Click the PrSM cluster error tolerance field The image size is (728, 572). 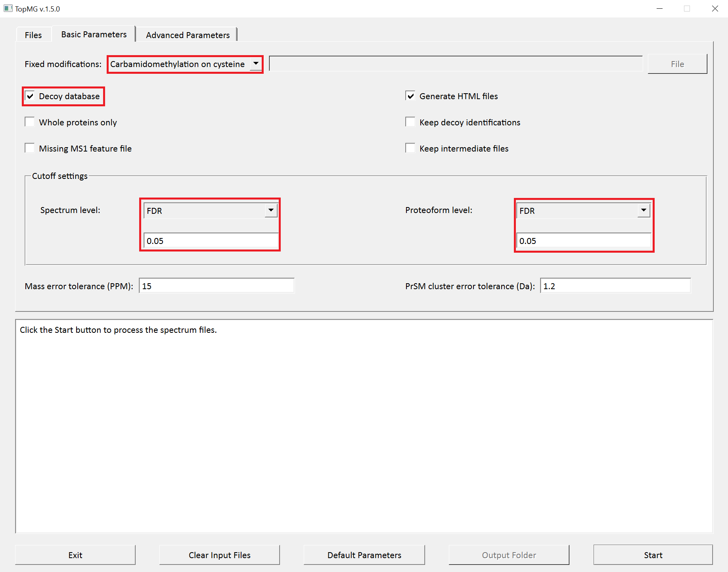pos(615,286)
